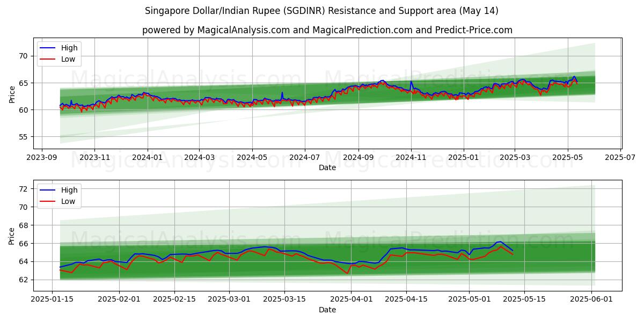The height and width of the screenshot is (322, 644).
Task: Click the top chart 'Price' axis label
Action: point(12,93)
